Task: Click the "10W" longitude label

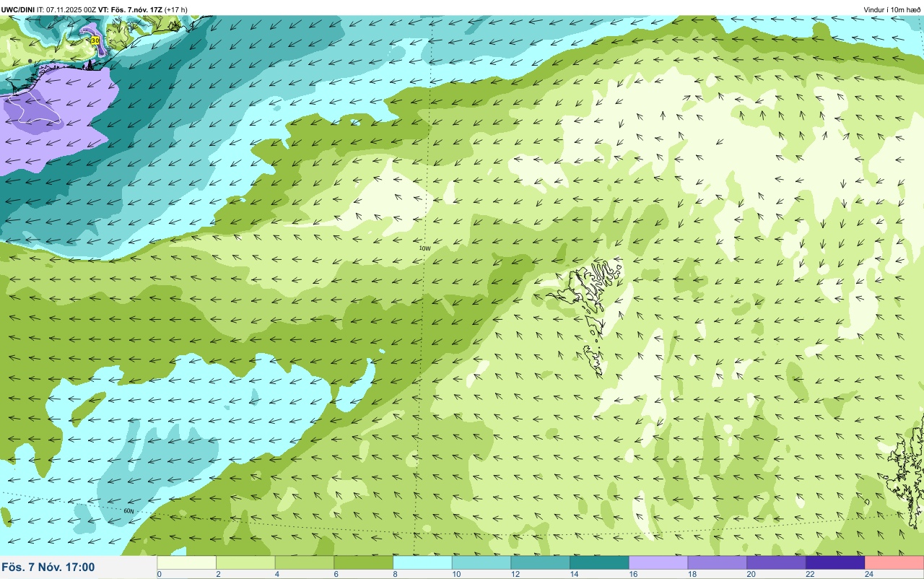Action: tap(425, 248)
